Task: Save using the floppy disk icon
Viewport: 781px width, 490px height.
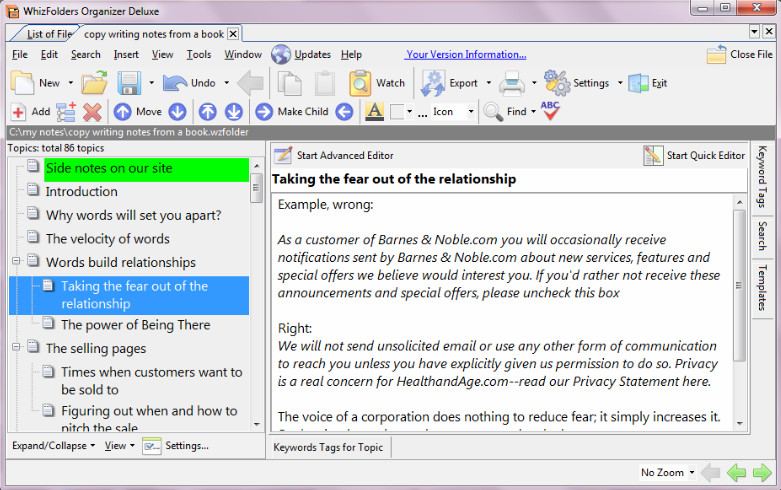Action: pyautogui.click(x=129, y=83)
